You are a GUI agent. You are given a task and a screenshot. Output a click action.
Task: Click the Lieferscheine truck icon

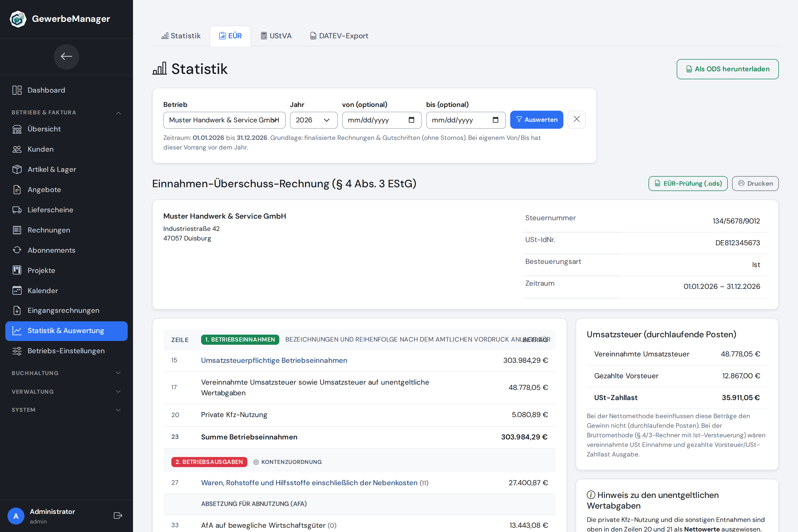click(17, 210)
